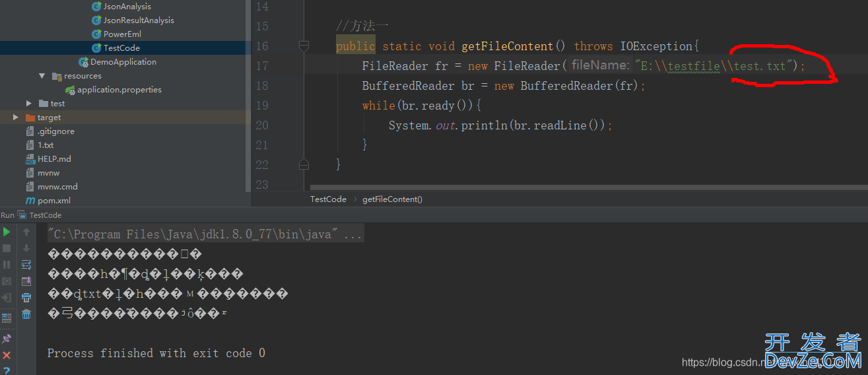Click the Exit icon in Run toolbar
This screenshot has width=868, height=375.
[7, 298]
